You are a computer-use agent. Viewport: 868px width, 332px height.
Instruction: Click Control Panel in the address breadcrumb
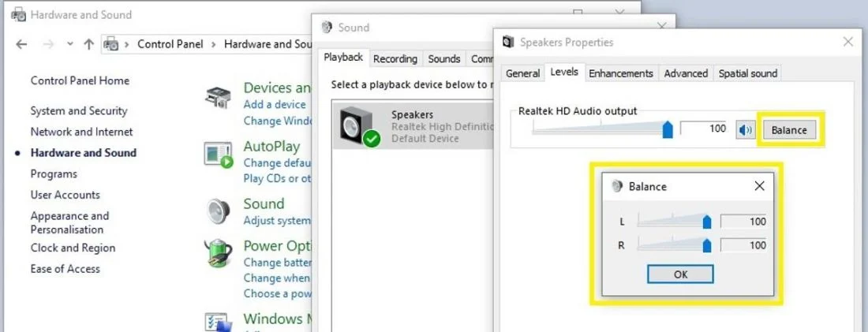pyautogui.click(x=170, y=44)
